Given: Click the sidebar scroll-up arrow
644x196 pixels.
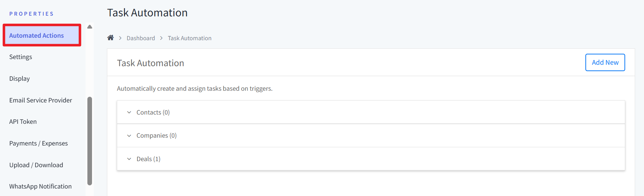Looking at the screenshot, I should tap(90, 27).
